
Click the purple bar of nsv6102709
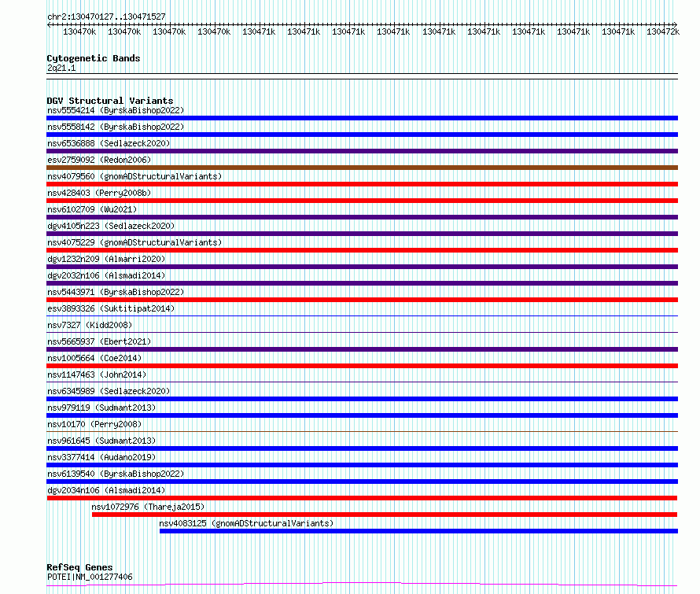point(362,217)
